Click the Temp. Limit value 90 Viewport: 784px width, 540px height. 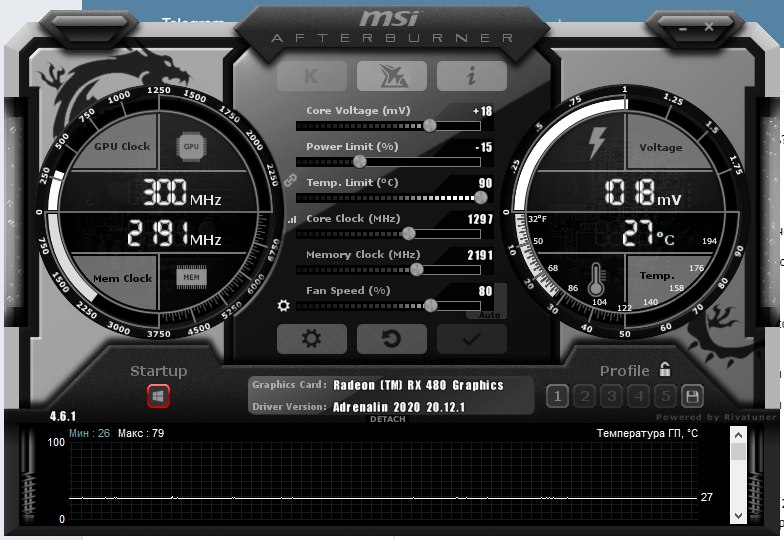(485, 183)
